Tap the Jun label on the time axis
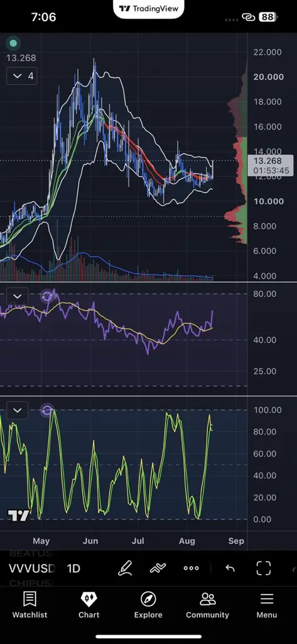Viewport: 297px width, 644px height. coord(90,541)
